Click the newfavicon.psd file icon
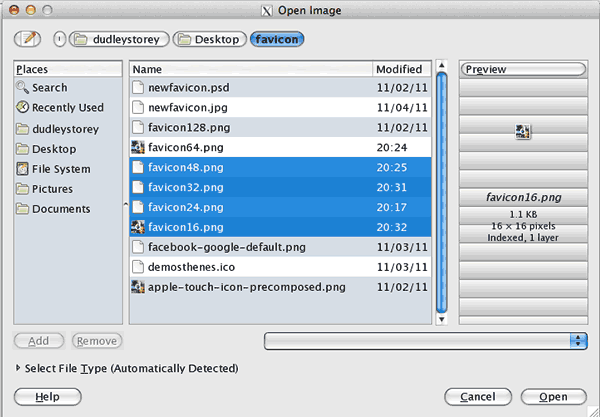The height and width of the screenshot is (417, 600). pos(138,88)
